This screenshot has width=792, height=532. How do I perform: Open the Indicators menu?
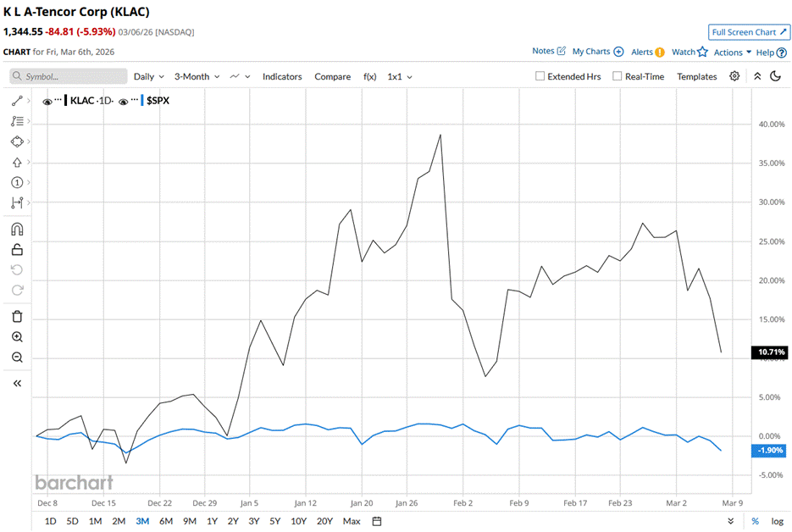click(282, 76)
